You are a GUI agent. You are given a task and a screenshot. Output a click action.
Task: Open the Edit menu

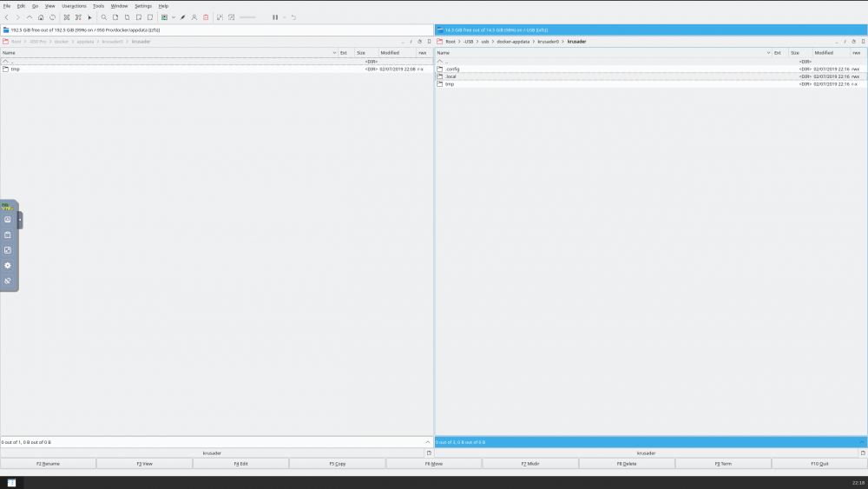coord(21,6)
